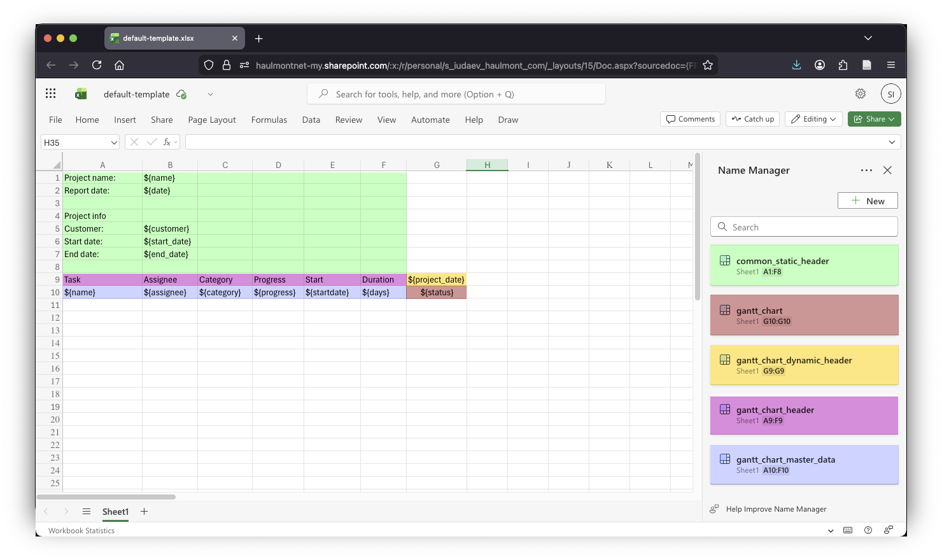Image resolution: width=942 pixels, height=560 pixels.
Task: Switch to the Page Layout tab
Action: [x=211, y=120]
